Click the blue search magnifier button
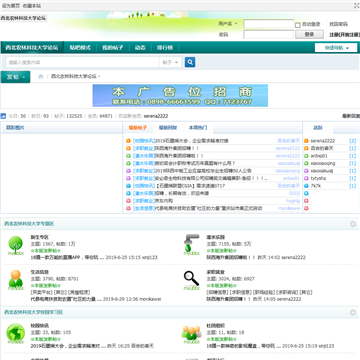360x360 pixels. click(x=190, y=62)
